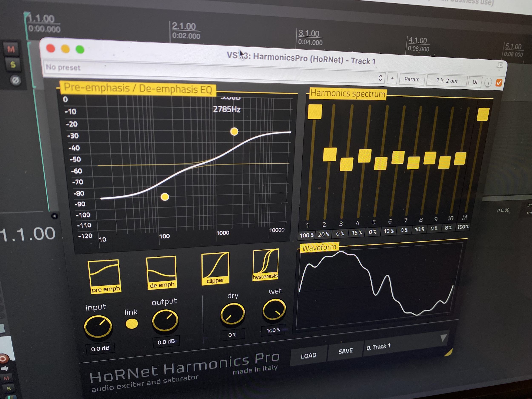Click the dry level knob
532x399 pixels.
233,314
